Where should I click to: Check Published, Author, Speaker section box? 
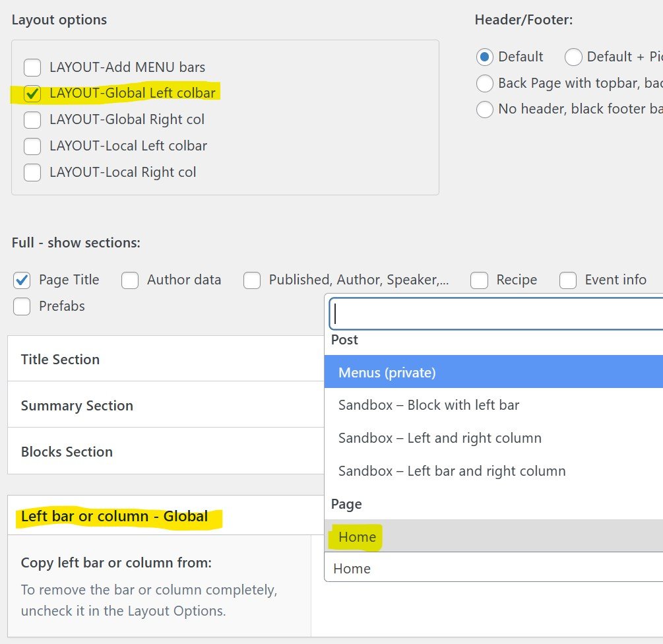click(x=252, y=280)
